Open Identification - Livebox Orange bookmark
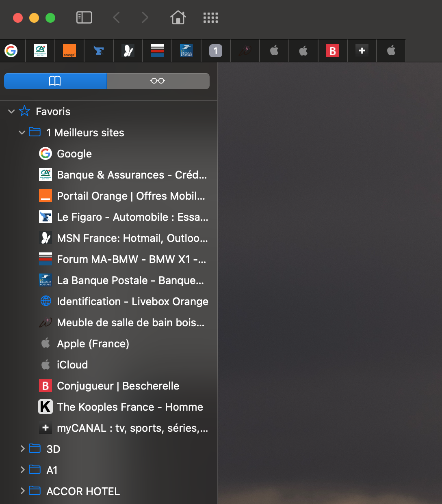The height and width of the screenshot is (504, 442). click(x=108, y=302)
